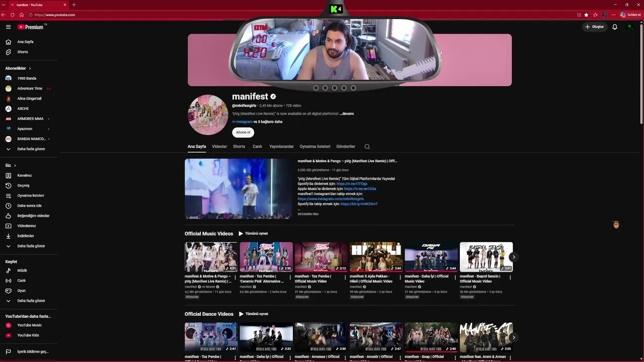Open Beğendiğim videolar

[x=29, y=216]
